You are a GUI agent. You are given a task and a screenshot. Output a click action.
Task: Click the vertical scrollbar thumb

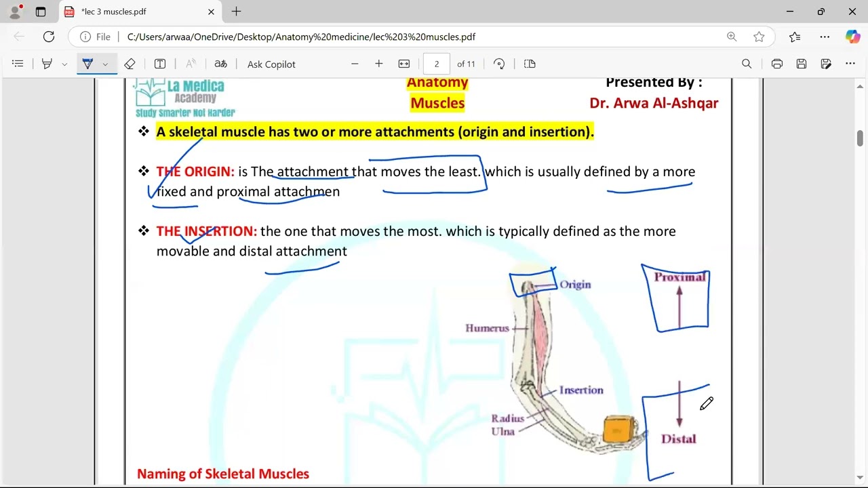click(860, 138)
